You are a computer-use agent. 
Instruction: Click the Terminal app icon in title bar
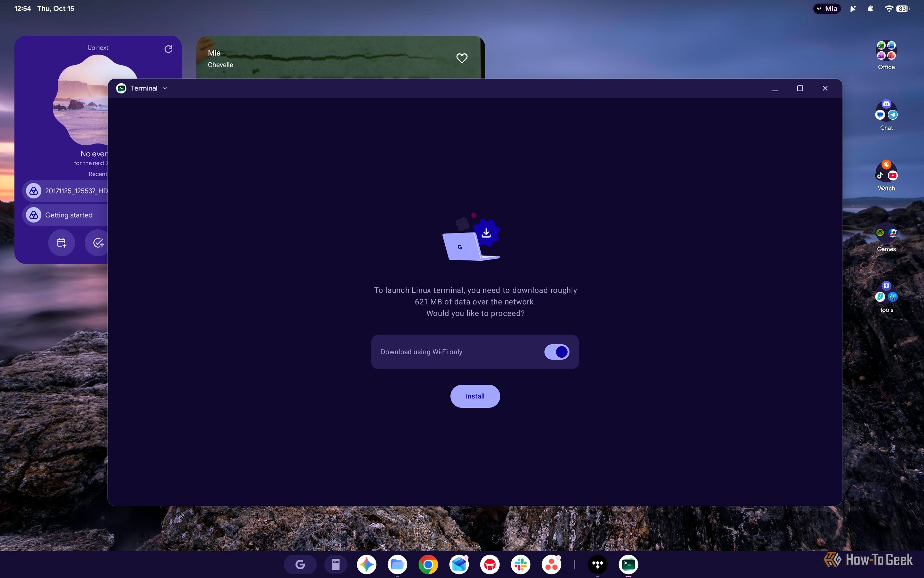coord(121,88)
